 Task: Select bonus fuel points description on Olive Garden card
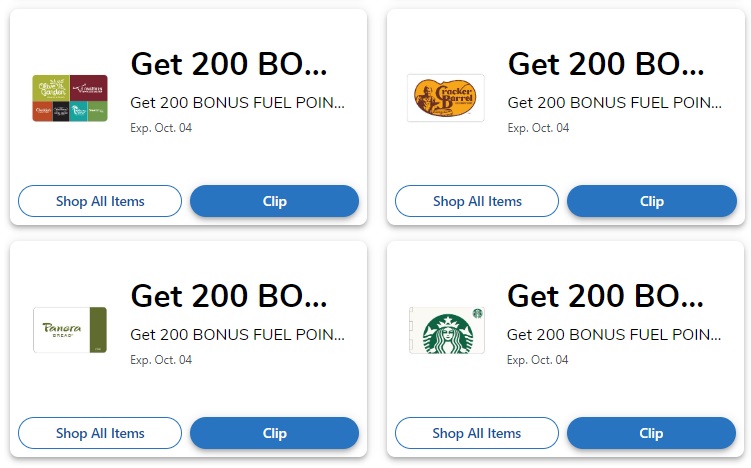(x=238, y=103)
